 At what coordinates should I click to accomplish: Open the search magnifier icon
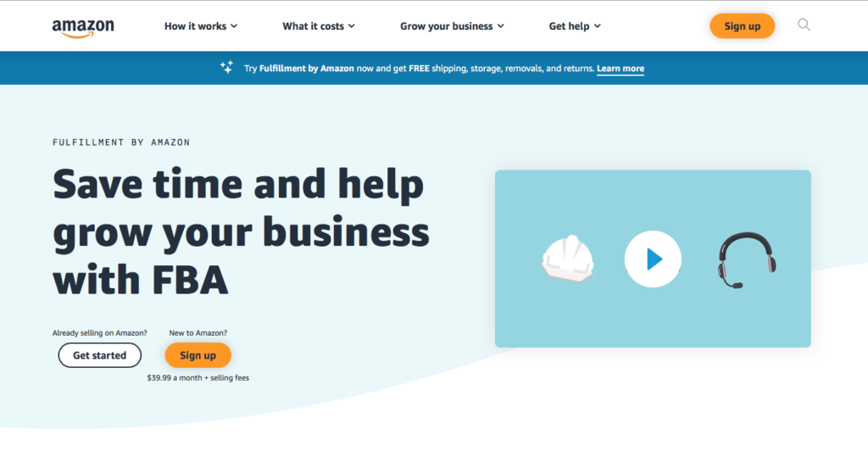(x=804, y=25)
